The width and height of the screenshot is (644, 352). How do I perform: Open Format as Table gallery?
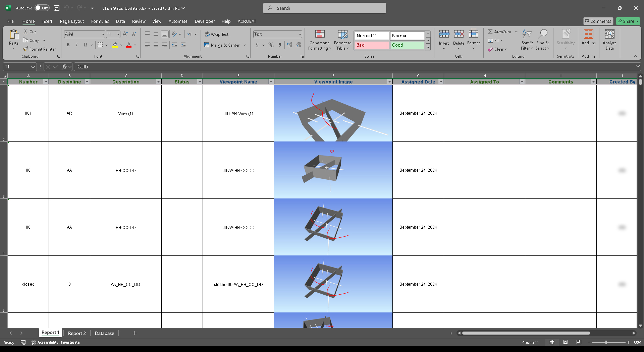pos(342,40)
